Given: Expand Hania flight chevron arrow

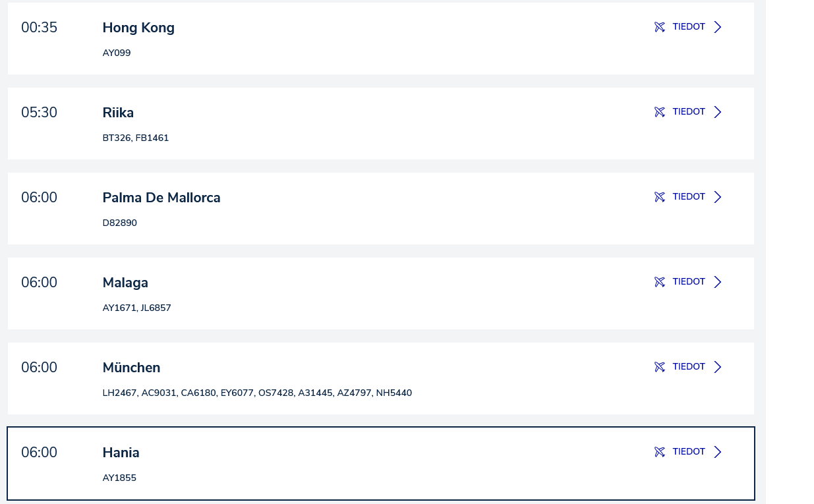Looking at the screenshot, I should [x=718, y=452].
